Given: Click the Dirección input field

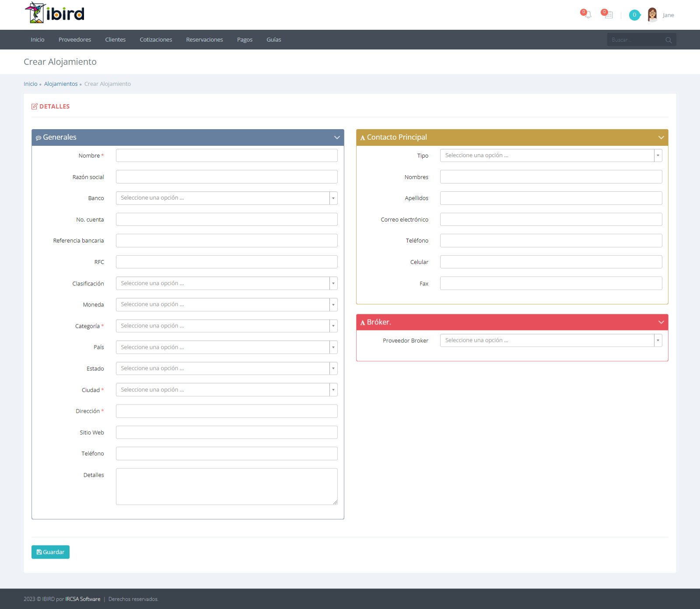Looking at the screenshot, I should click(x=227, y=411).
